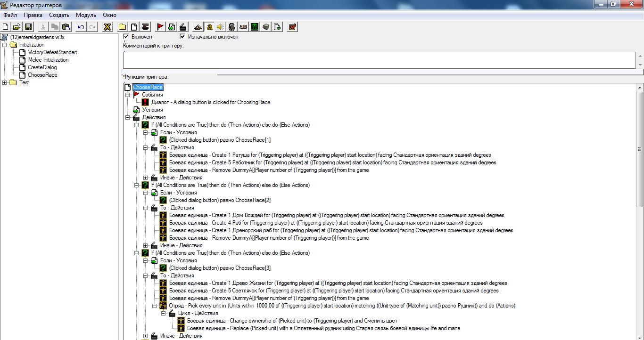This screenshot has height=340, width=644.
Task: Select the Create 1 Дренорский раб action
Action: pos(341,230)
